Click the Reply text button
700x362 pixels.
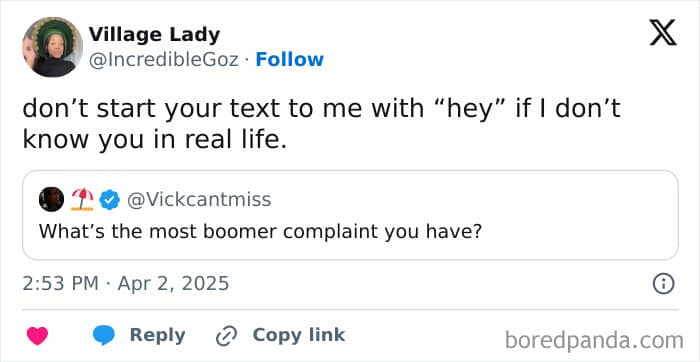158,335
